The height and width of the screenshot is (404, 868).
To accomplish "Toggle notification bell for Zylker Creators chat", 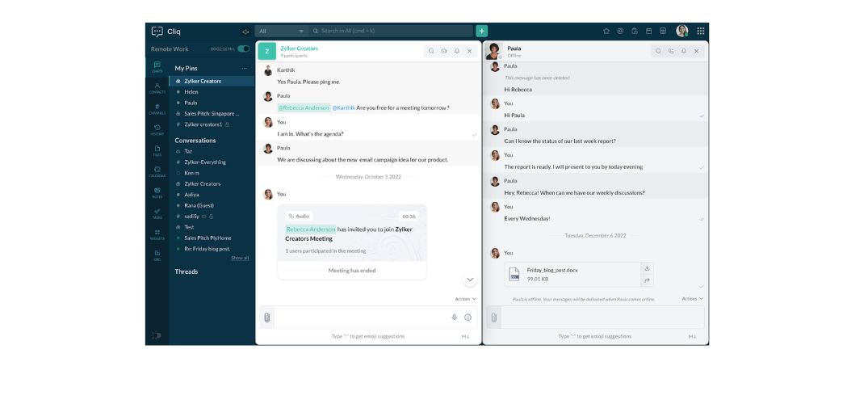I will (456, 51).
